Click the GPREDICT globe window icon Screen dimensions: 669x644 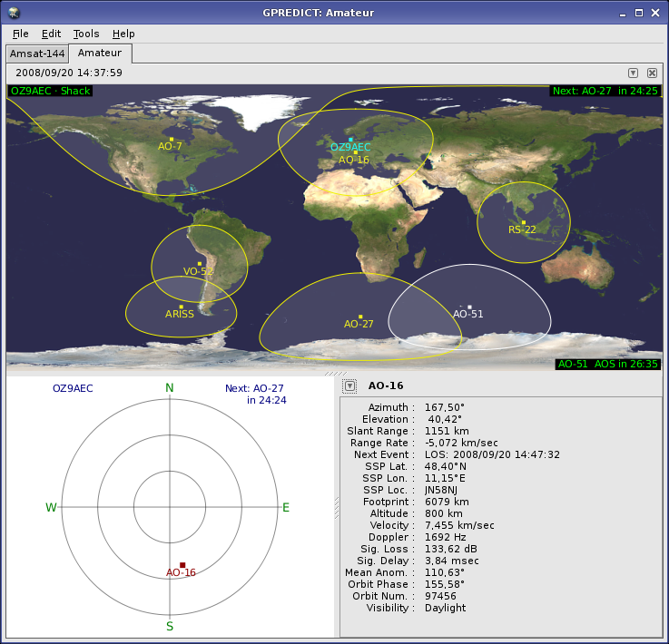[15, 13]
